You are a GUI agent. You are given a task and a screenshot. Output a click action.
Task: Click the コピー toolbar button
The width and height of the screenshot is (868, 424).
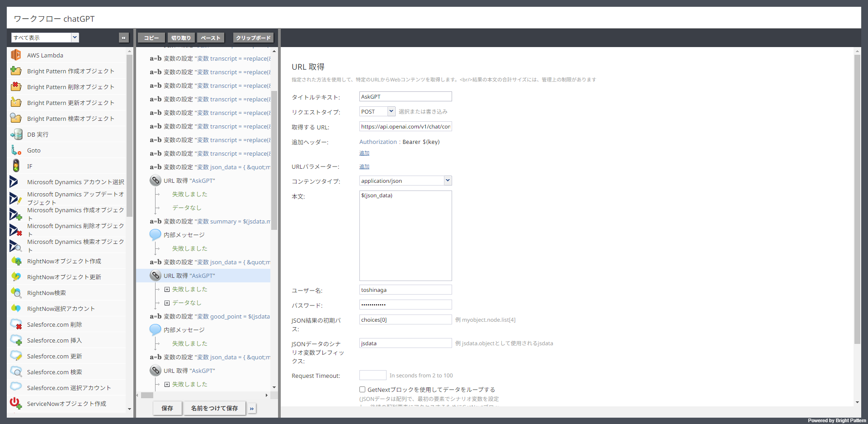(x=151, y=38)
